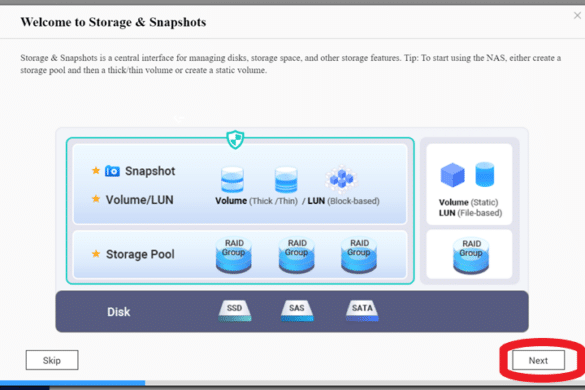Click the star beside Volume/LUN

pyautogui.click(x=96, y=199)
